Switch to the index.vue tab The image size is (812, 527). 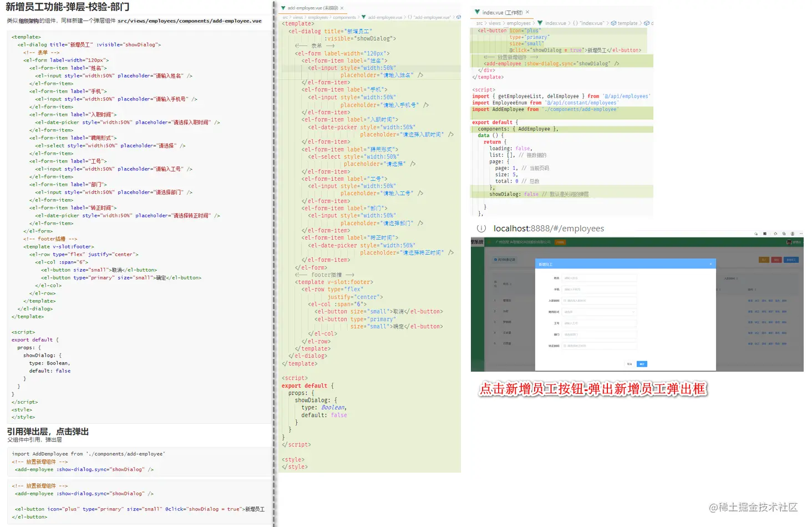(502, 12)
